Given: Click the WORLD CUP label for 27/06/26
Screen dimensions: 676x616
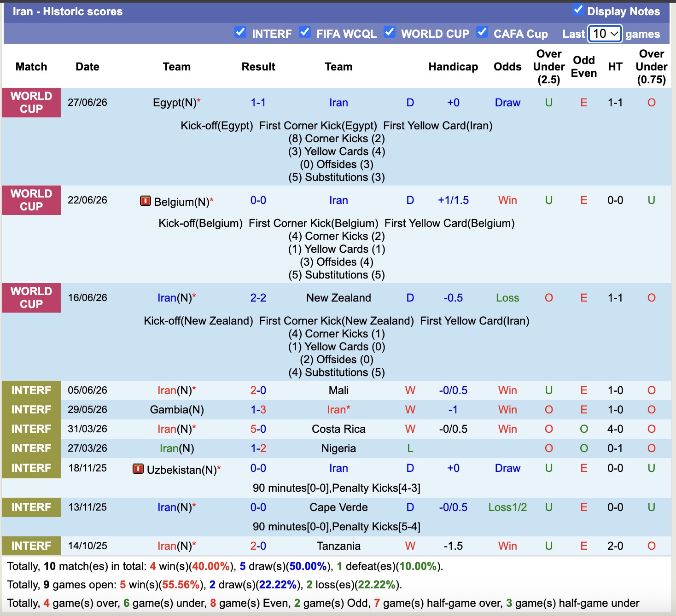Looking at the screenshot, I should (x=31, y=103).
